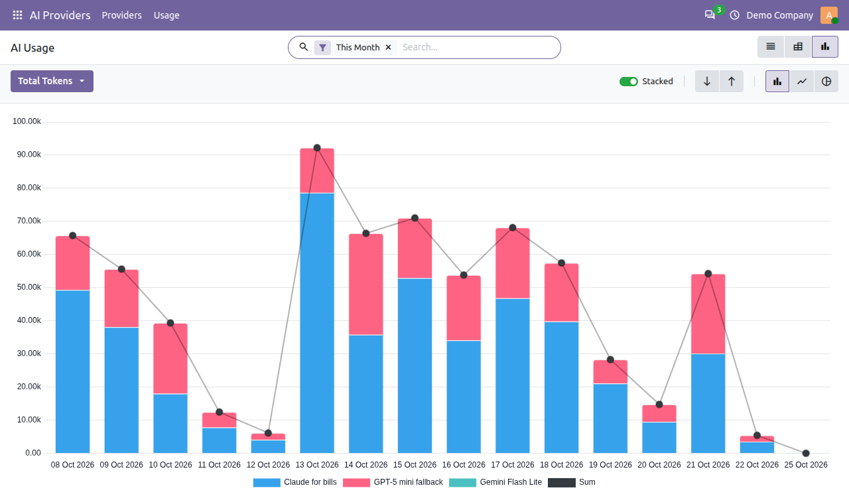The width and height of the screenshot is (849, 504).
Task: Click the 21 Oct 2026 blue bar
Action: pyautogui.click(x=708, y=403)
